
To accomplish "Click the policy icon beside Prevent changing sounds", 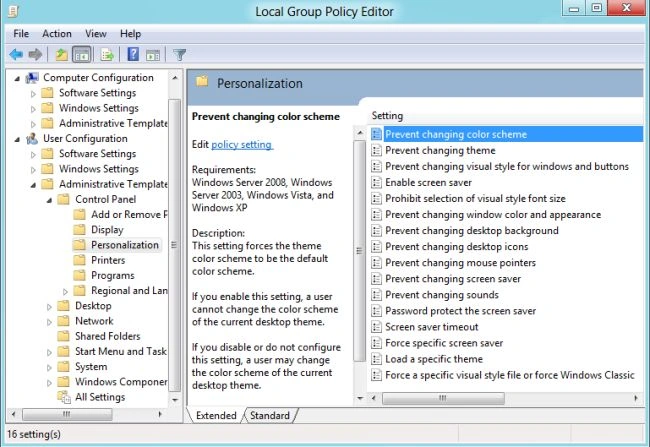I will 376,295.
